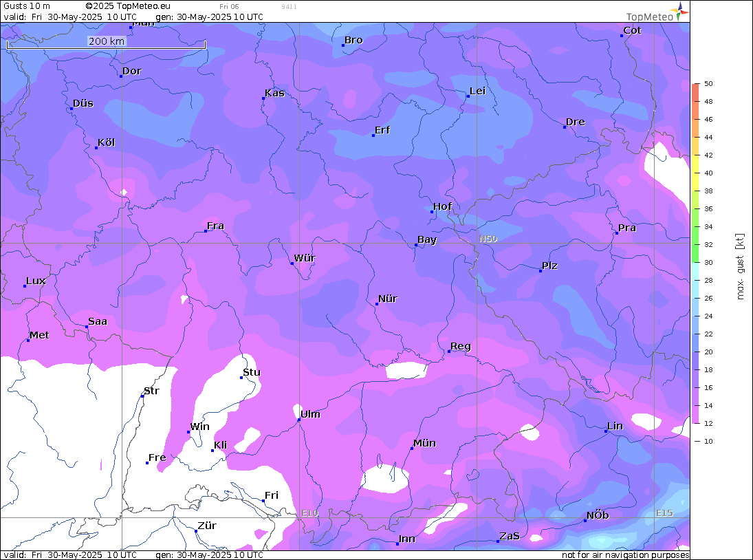Select the Ulm city label
753x560 pixels.
click(x=310, y=414)
